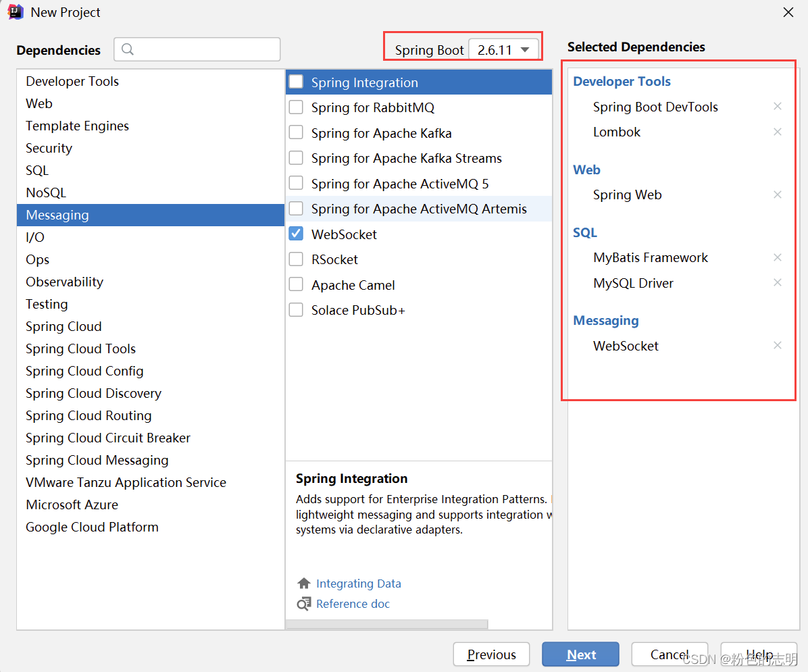Click the home icon beside Integrating Data
Image resolution: width=808 pixels, height=672 pixels.
click(x=303, y=584)
